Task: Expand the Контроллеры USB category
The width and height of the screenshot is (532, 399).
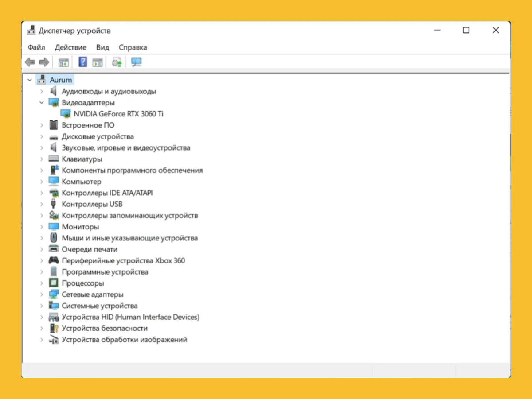Action: point(42,204)
